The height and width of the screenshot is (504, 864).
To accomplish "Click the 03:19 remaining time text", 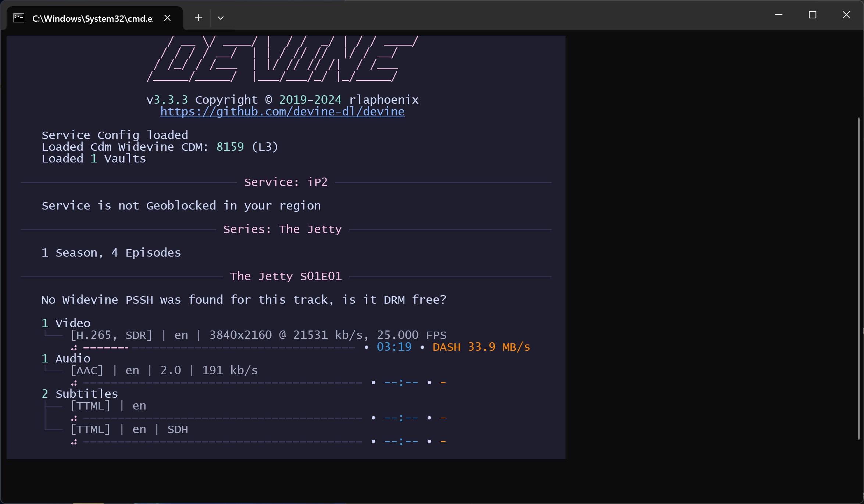I will (x=394, y=347).
